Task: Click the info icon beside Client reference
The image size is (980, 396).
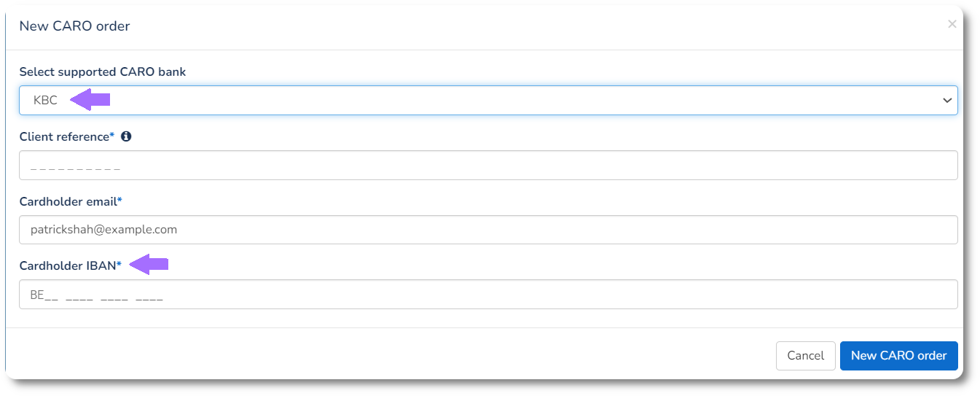Action: coord(126,136)
